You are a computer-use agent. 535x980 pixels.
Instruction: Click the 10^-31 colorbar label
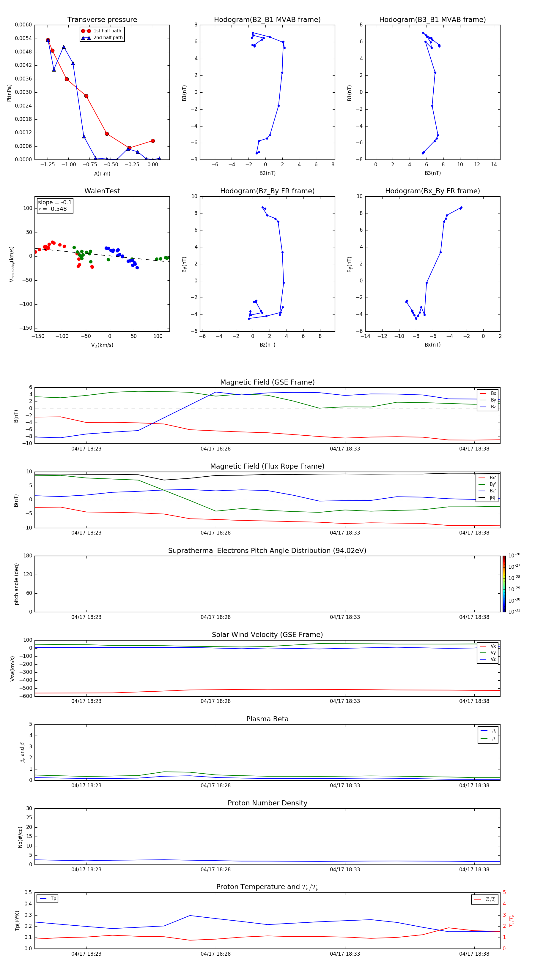pyautogui.click(x=514, y=611)
